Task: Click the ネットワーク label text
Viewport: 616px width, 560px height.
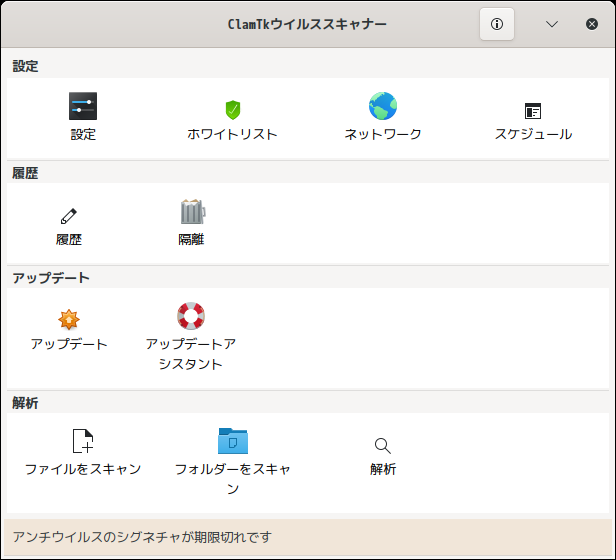Action: click(383, 134)
